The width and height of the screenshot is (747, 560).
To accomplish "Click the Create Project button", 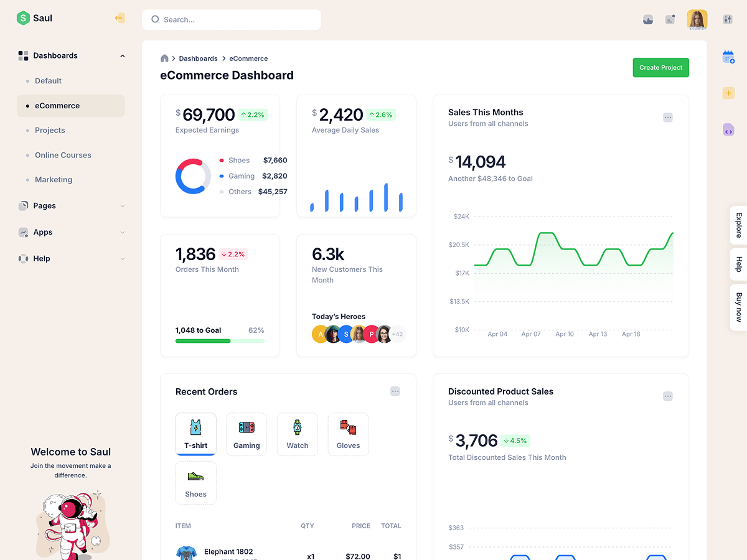I will coord(660,67).
